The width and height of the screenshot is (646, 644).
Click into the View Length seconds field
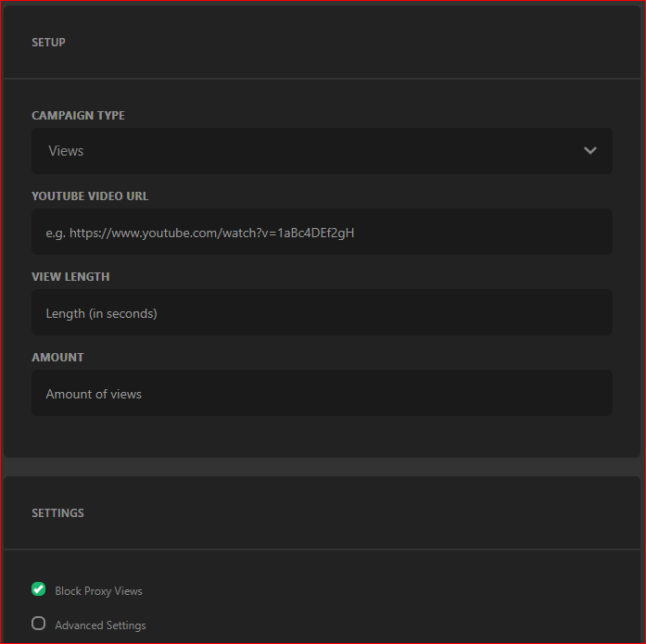(x=321, y=313)
